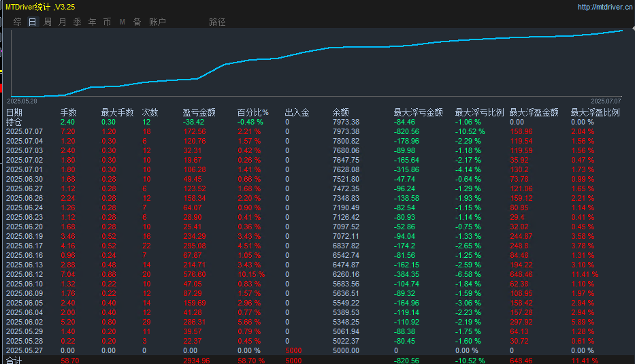The image size is (635, 364).
Task: Open the 年 yearly statistics tab
Action: point(93,22)
